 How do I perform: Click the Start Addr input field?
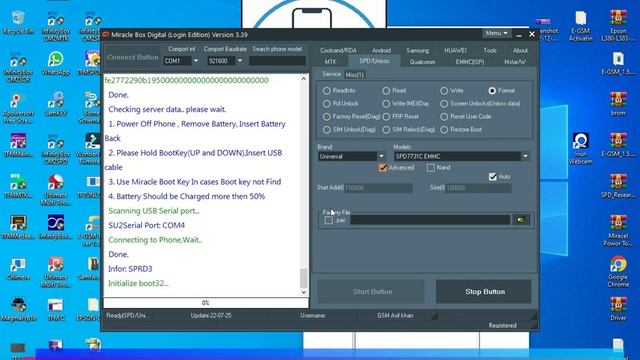(x=378, y=188)
